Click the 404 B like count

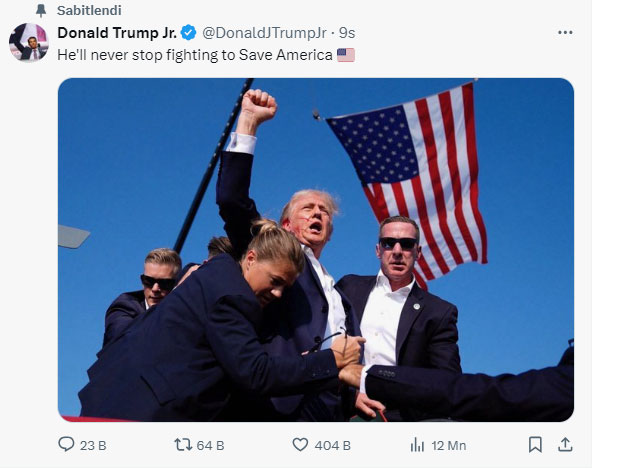coord(332,445)
